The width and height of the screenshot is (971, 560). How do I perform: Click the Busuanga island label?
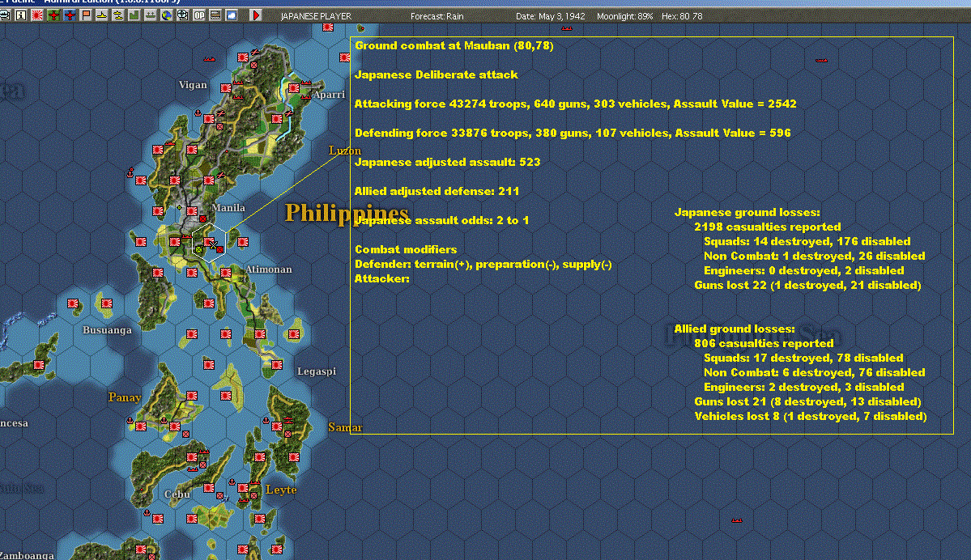[x=107, y=330]
